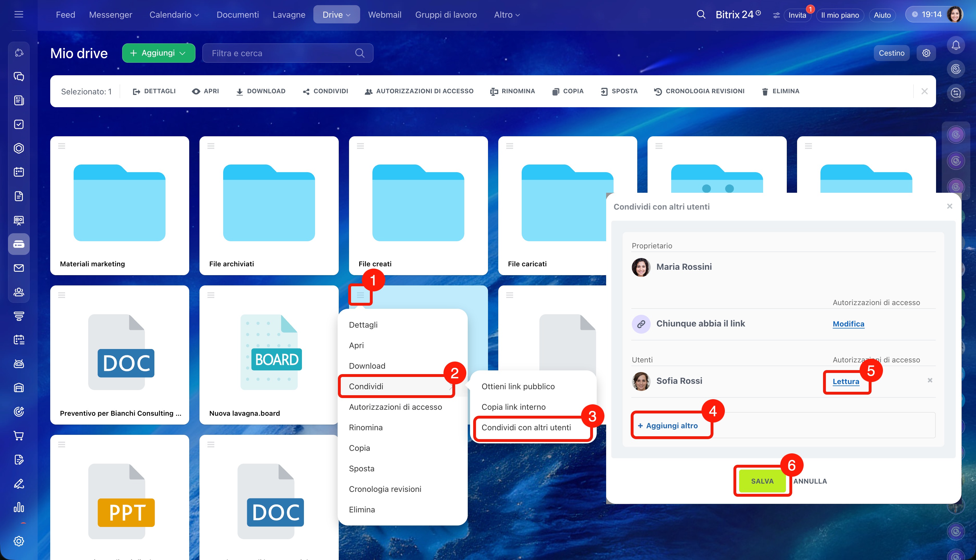Deselect files with toolbar X button

(924, 92)
